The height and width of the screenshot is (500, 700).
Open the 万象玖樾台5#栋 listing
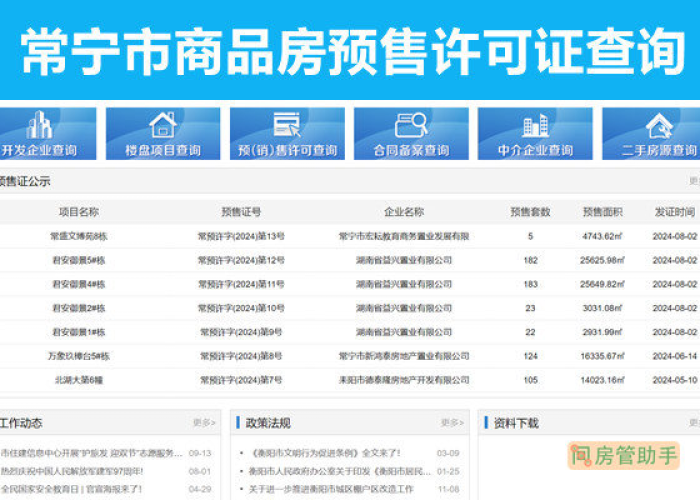79,356
